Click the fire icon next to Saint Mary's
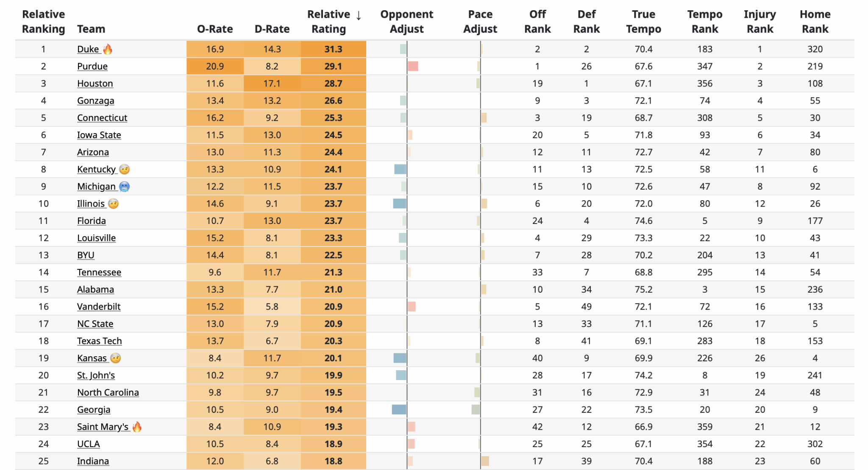The height and width of the screenshot is (470, 868). tap(137, 427)
